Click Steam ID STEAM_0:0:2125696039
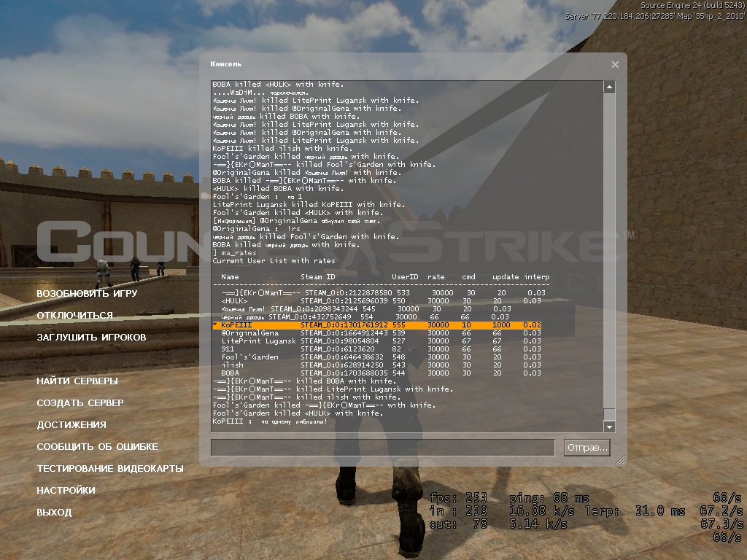747x560 pixels. (x=344, y=301)
